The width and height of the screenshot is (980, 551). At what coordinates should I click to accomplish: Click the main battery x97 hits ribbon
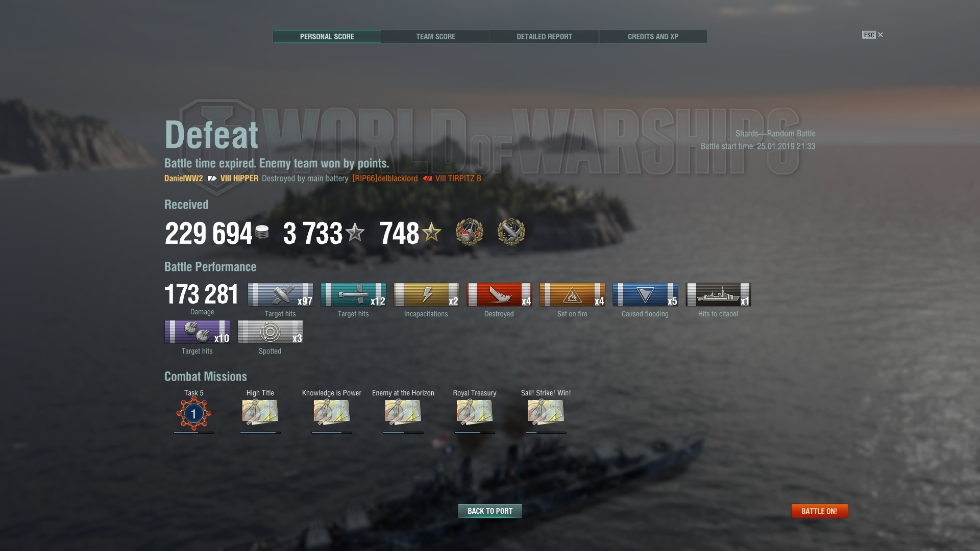pos(280,295)
